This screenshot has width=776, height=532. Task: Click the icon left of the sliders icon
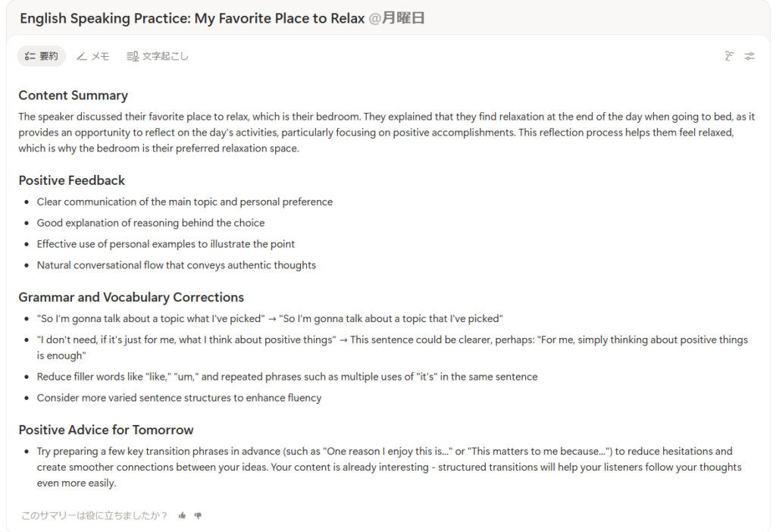tap(729, 56)
